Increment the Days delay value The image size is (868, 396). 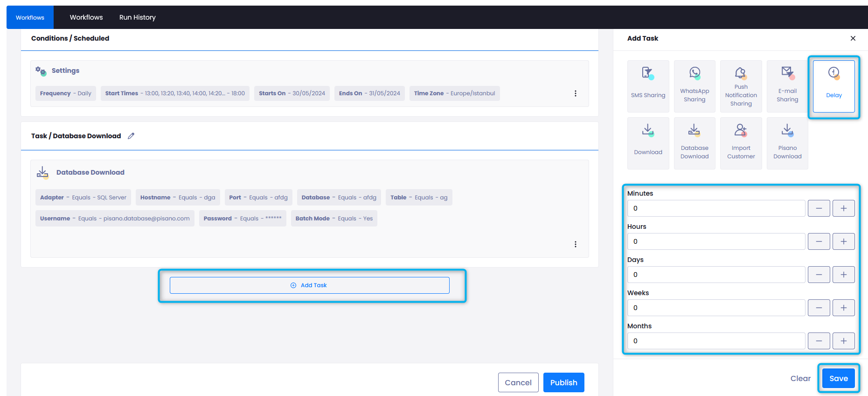click(x=843, y=275)
